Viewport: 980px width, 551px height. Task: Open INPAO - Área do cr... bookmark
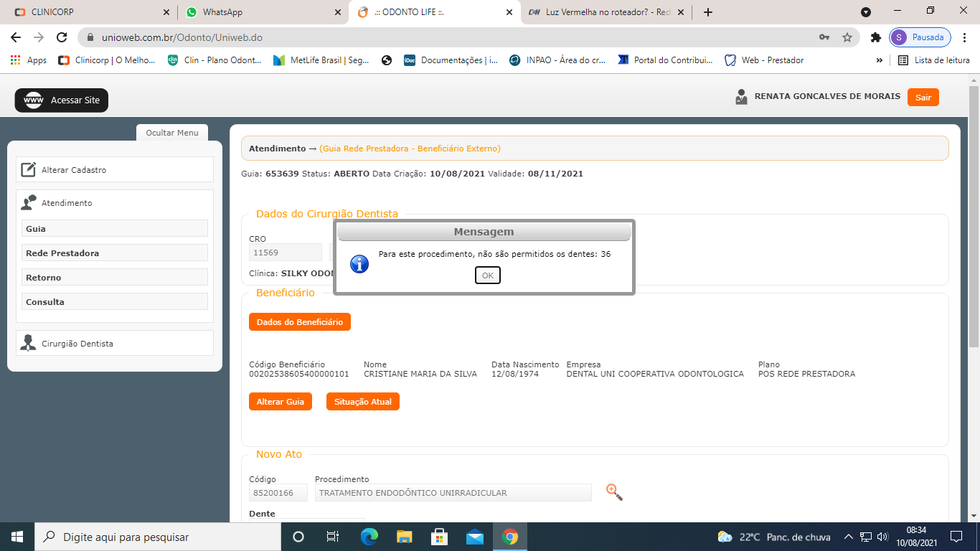[557, 60]
